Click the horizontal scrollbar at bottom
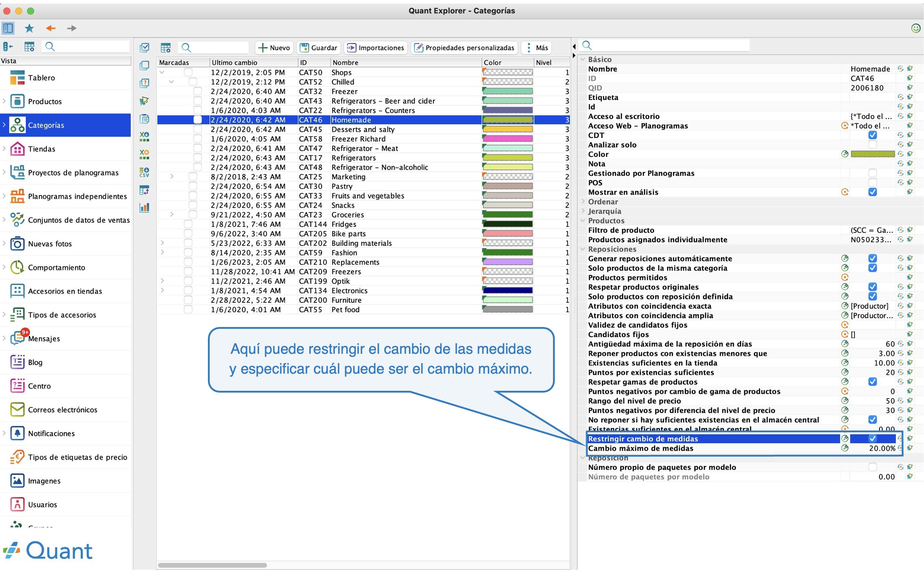924x571 pixels. pos(212,565)
